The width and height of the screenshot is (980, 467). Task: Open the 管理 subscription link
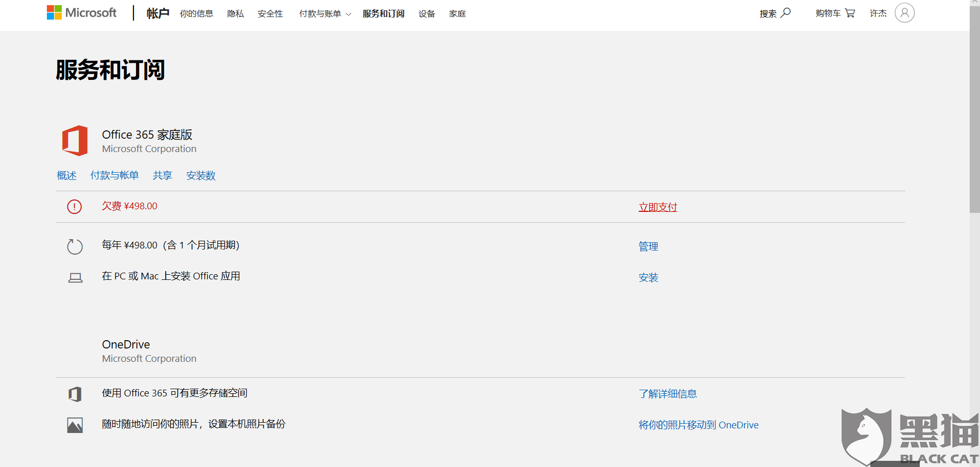click(648, 246)
